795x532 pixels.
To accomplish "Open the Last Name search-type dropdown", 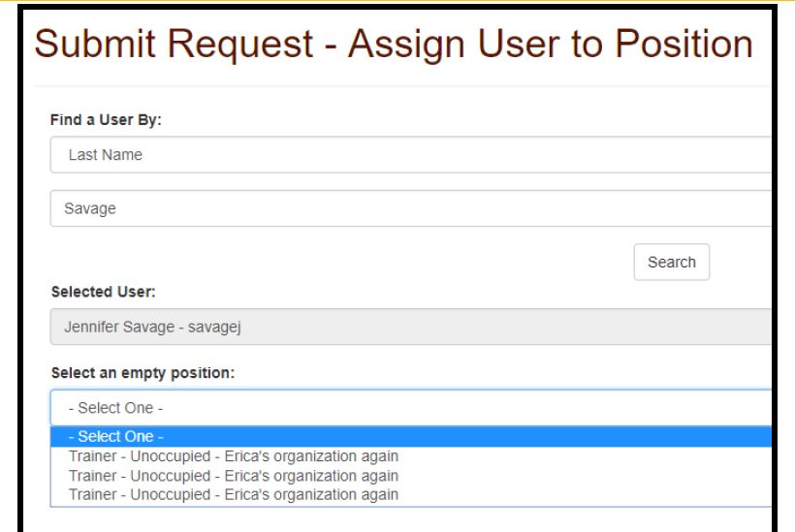I will (x=411, y=154).
